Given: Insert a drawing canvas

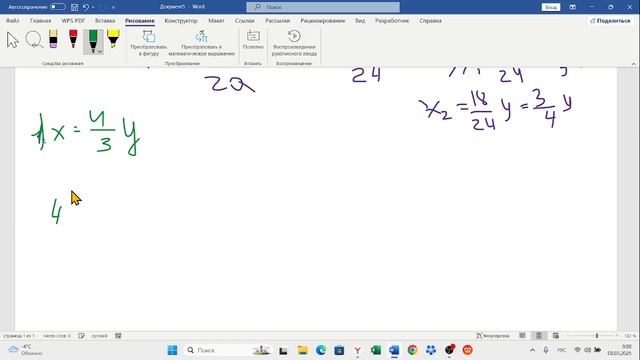Looking at the screenshot, I should pyautogui.click(x=253, y=40).
